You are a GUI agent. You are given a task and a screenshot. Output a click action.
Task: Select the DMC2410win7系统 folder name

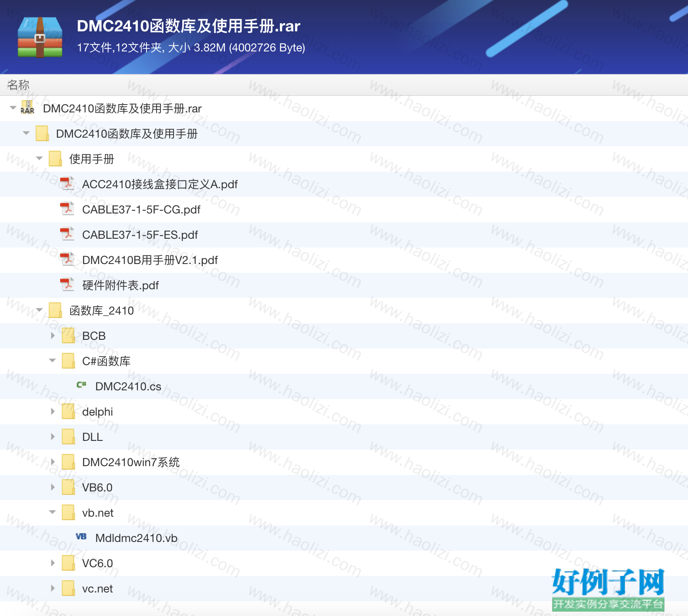point(131,462)
